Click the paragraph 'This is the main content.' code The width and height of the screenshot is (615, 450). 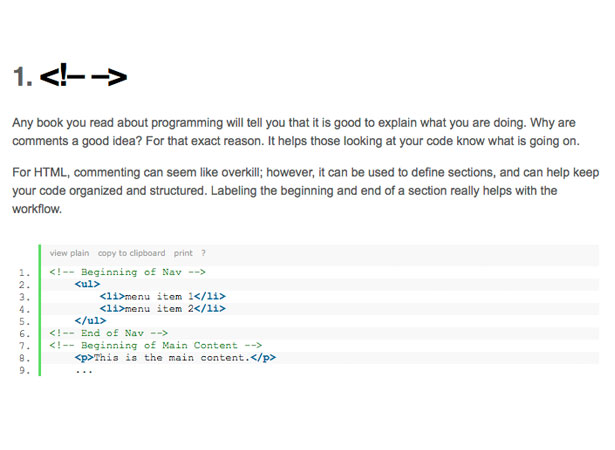(x=175, y=357)
